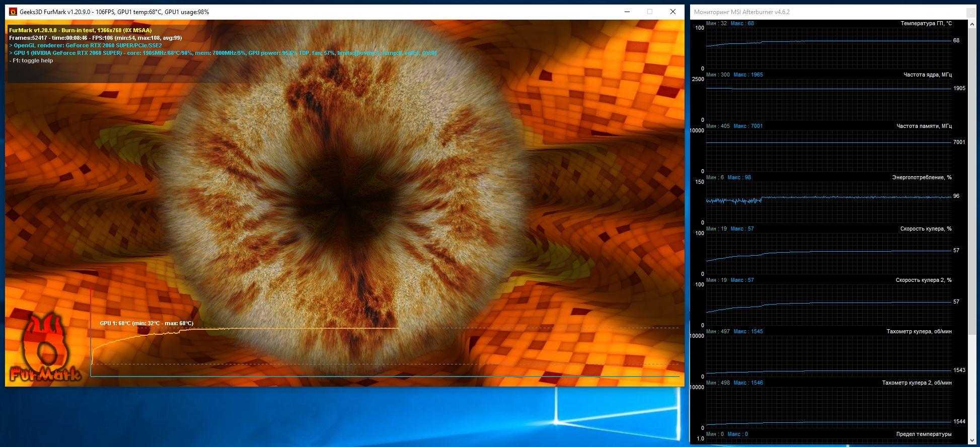Close the MSI Afterburner monitoring window

coord(973,12)
